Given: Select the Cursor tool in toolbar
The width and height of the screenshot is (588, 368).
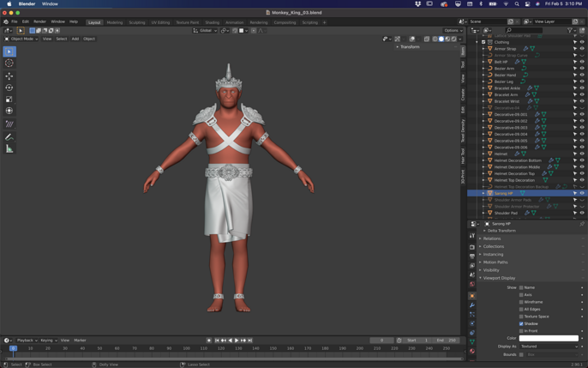Looking at the screenshot, I should tap(9, 63).
